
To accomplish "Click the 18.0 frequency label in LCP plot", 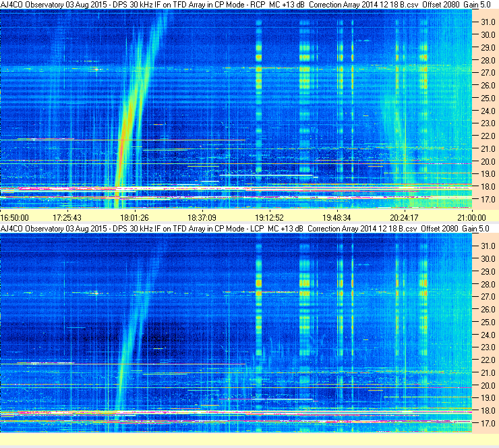I will tap(488, 411).
